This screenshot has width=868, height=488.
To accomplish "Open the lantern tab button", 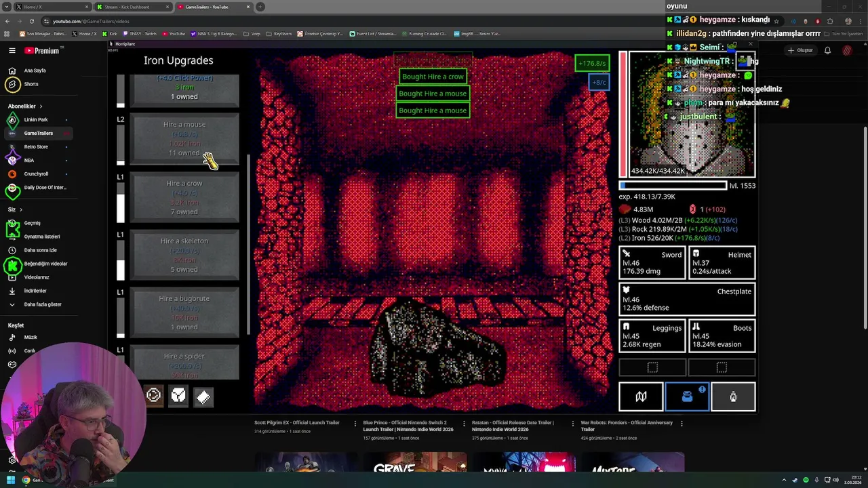I will (733, 397).
